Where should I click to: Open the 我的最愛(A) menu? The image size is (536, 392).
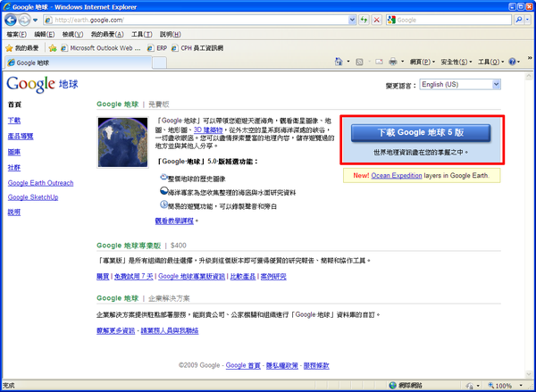(x=107, y=34)
